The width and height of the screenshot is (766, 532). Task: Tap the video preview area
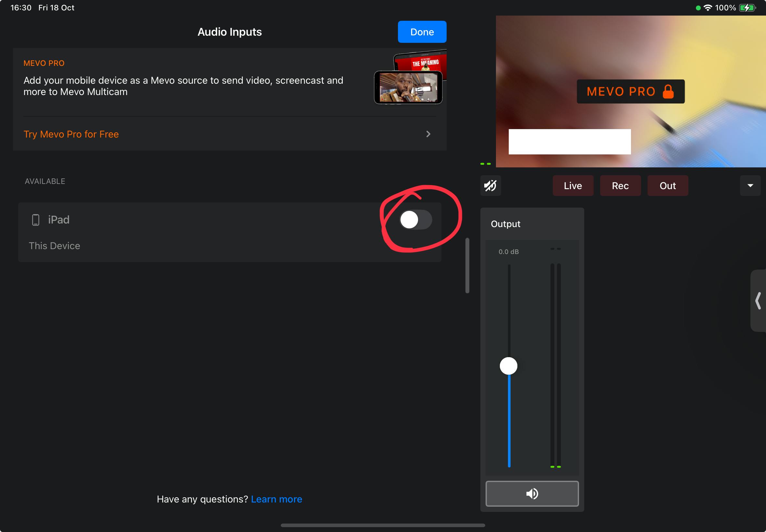(x=631, y=91)
